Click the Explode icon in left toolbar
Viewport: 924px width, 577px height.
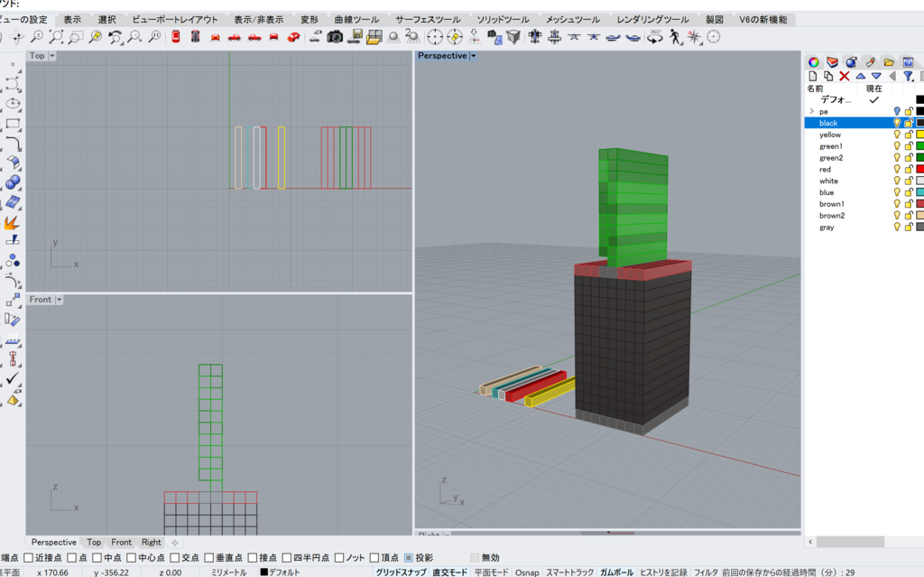point(13,222)
